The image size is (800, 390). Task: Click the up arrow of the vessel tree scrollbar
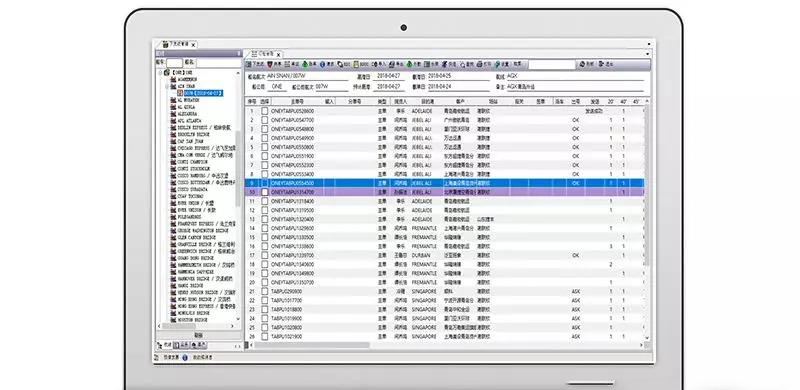click(238, 73)
